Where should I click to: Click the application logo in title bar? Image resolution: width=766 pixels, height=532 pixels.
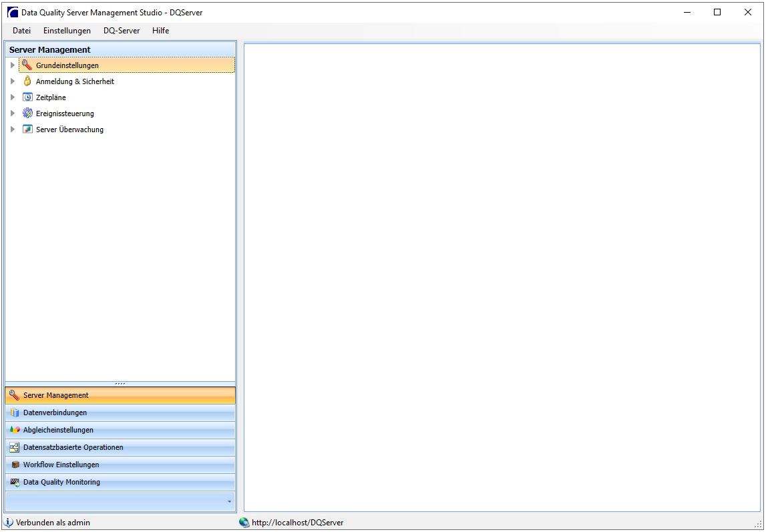coord(13,12)
